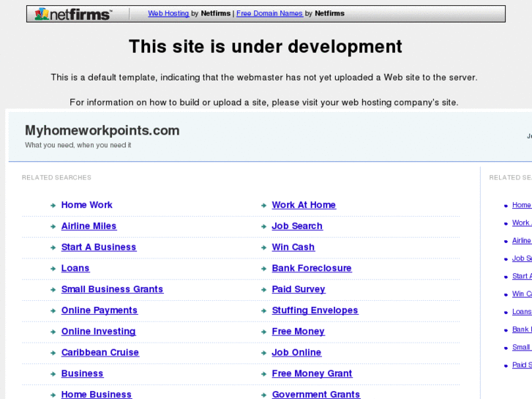Click the arrow icon beside Free Money Grant
532x399 pixels.
(x=263, y=374)
